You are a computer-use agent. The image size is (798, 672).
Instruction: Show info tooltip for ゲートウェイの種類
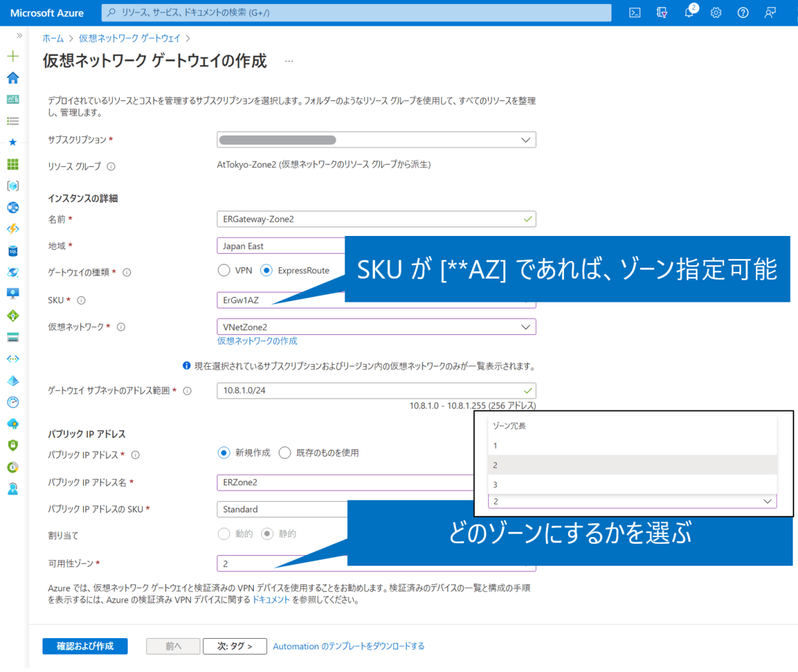(x=127, y=273)
